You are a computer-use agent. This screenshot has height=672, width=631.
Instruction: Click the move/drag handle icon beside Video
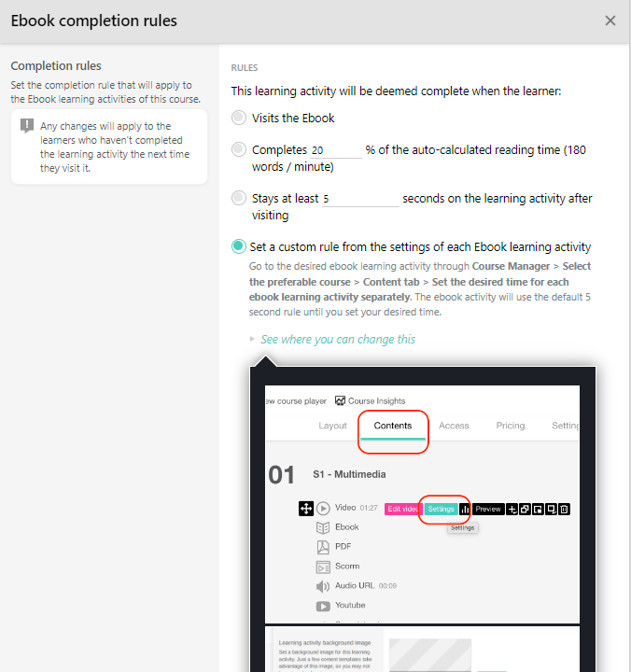pyautogui.click(x=305, y=509)
